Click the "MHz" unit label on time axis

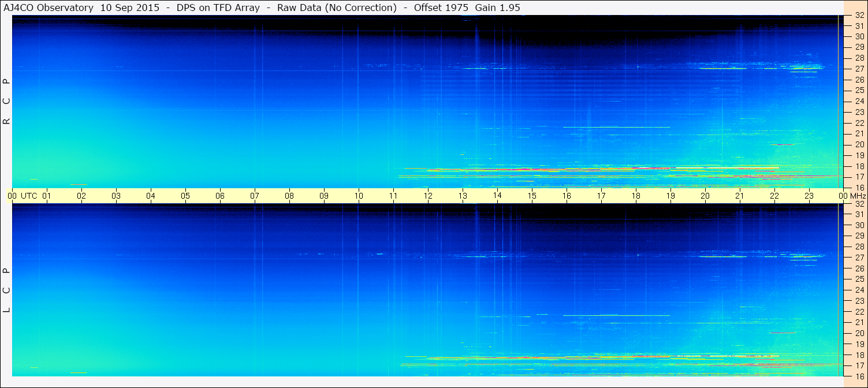857,196
